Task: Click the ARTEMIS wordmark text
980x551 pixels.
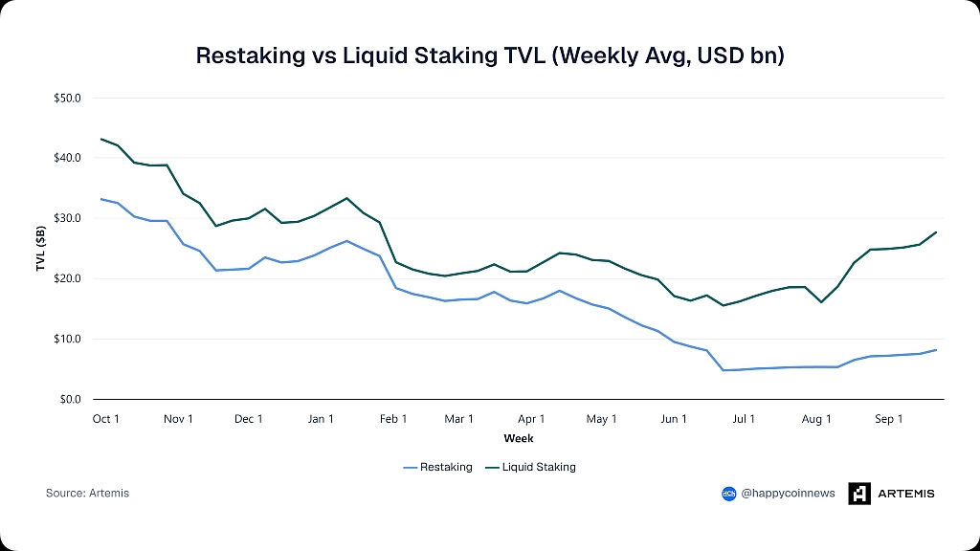Action: [905, 494]
